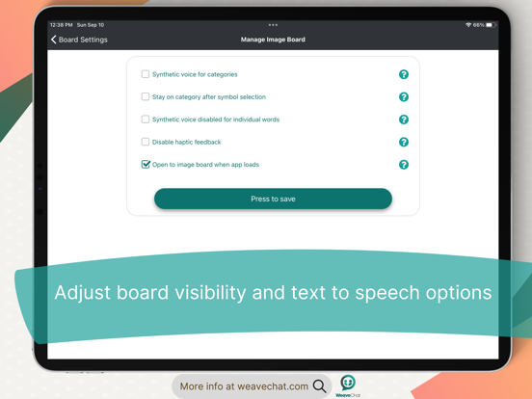The image size is (532, 399).
Task: Go back to Board Settings
Action: 79,40
